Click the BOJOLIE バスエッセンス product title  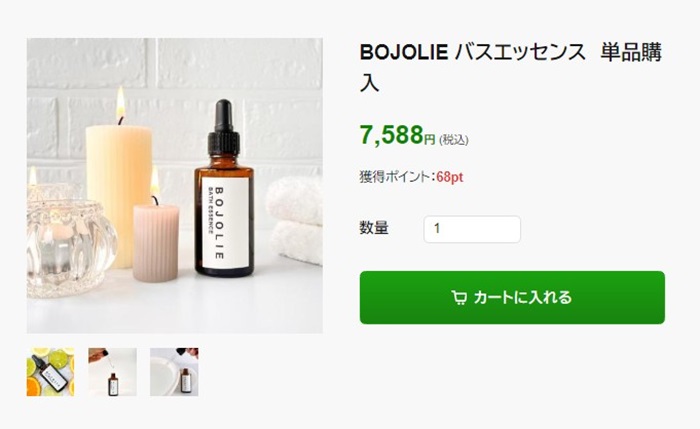pyautogui.click(x=511, y=67)
